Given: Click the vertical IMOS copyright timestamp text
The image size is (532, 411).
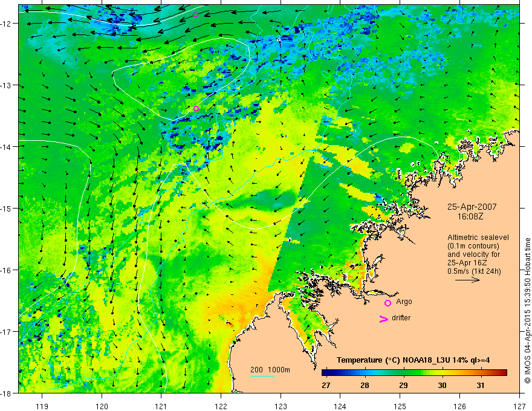Looking at the screenshot, I should (x=527, y=311).
